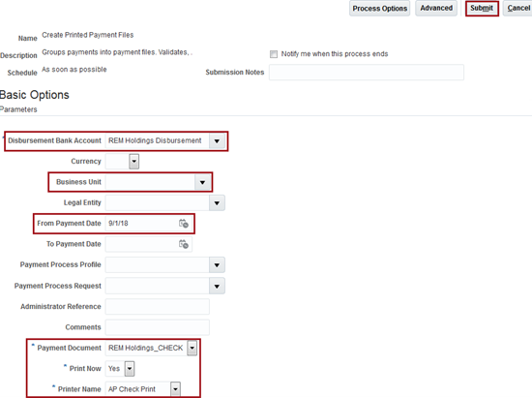Open the Legal Entity dropdown list
The image size is (532, 398).
[x=217, y=203]
